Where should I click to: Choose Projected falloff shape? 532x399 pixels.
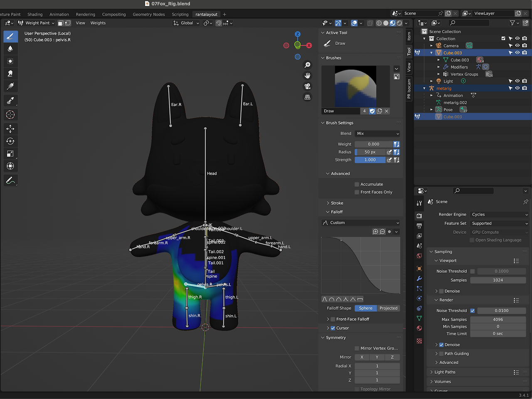pos(388,308)
